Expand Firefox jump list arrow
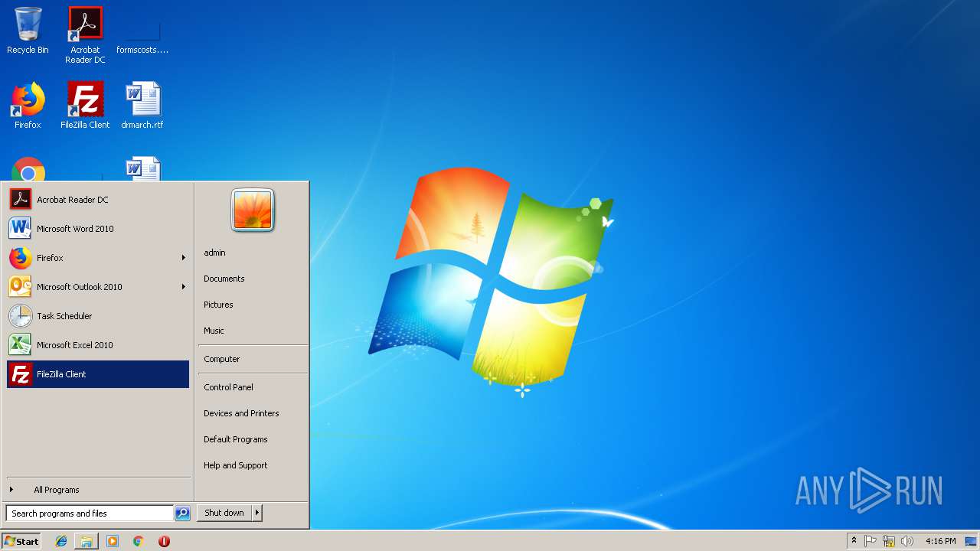This screenshot has height=551, width=980. coord(184,258)
